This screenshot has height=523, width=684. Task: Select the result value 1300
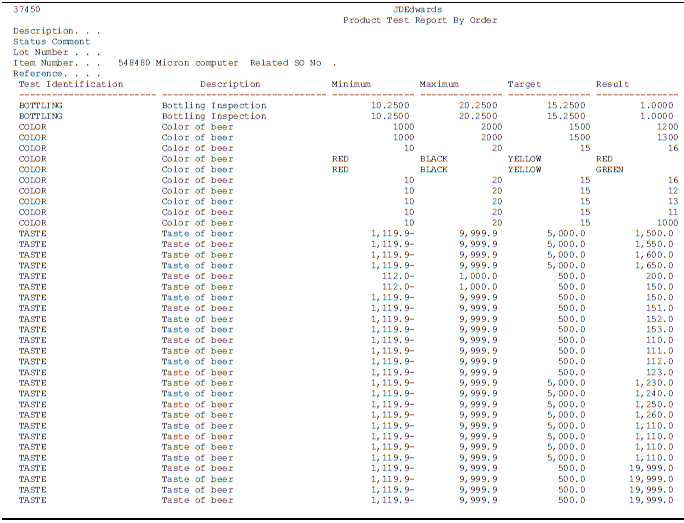(667, 137)
